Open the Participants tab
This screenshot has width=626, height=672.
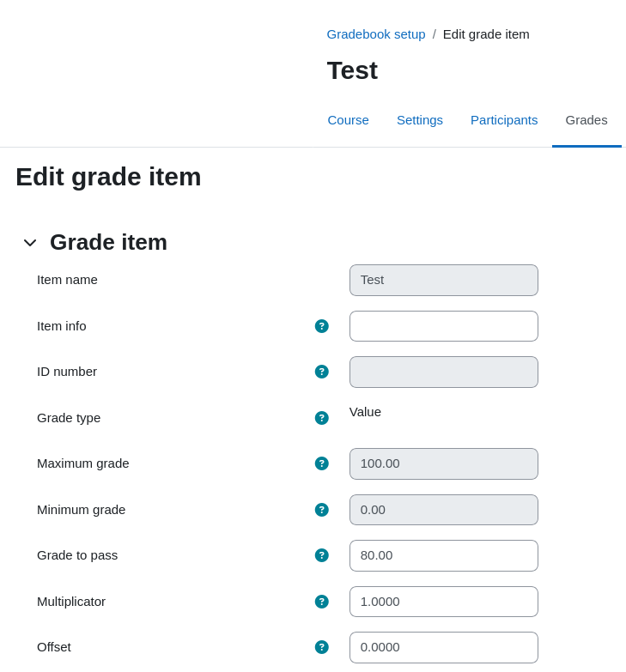tap(504, 120)
